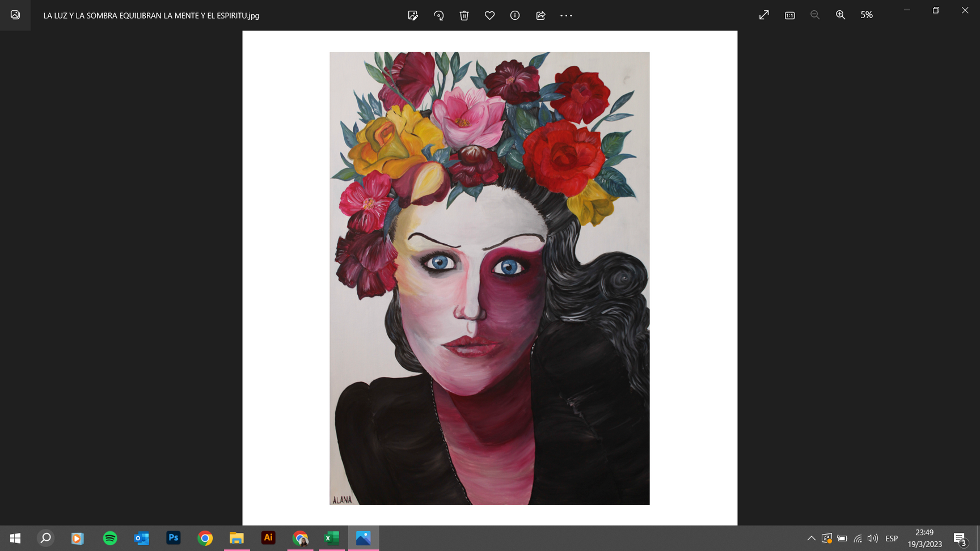The height and width of the screenshot is (551, 980).
Task: Zoom in with the plus magnifier
Action: coord(840,15)
